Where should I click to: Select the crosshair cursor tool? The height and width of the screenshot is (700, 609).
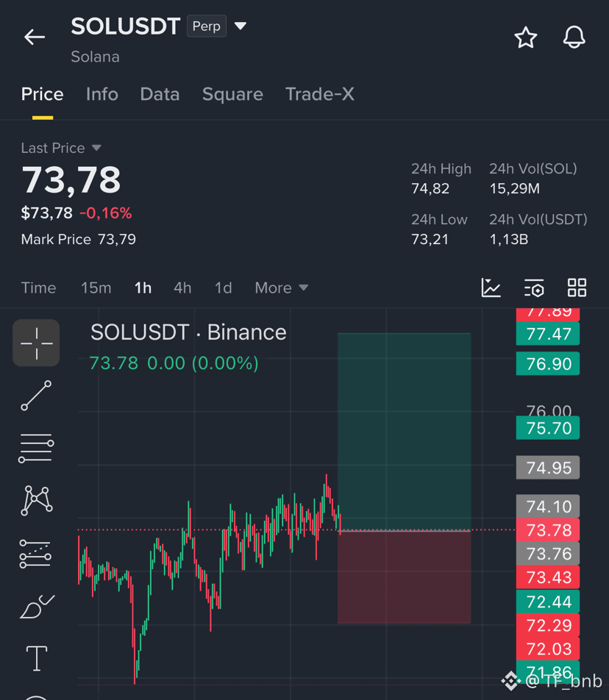pyautogui.click(x=36, y=343)
